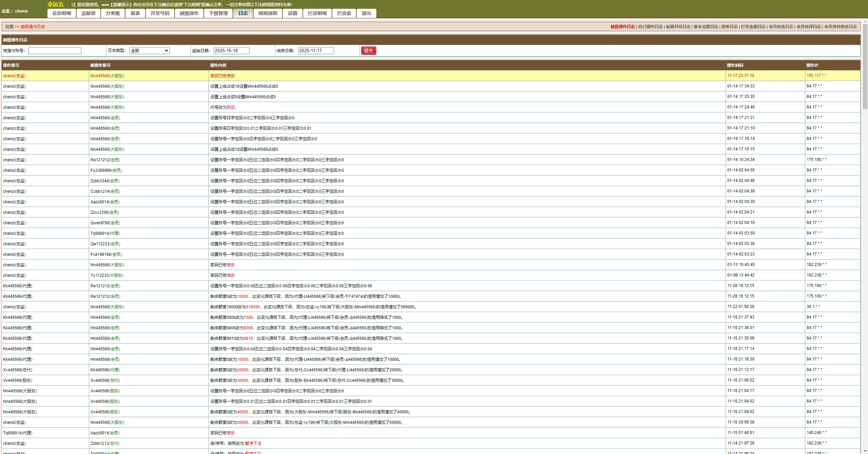Open the 开奖号码 tab
Image resolution: width=868 pixels, height=454 pixels.
[x=160, y=13]
